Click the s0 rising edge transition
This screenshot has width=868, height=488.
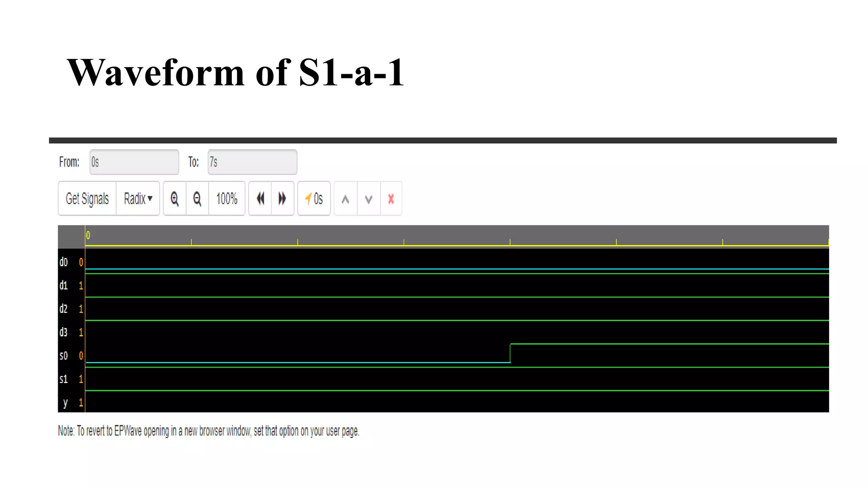point(510,353)
